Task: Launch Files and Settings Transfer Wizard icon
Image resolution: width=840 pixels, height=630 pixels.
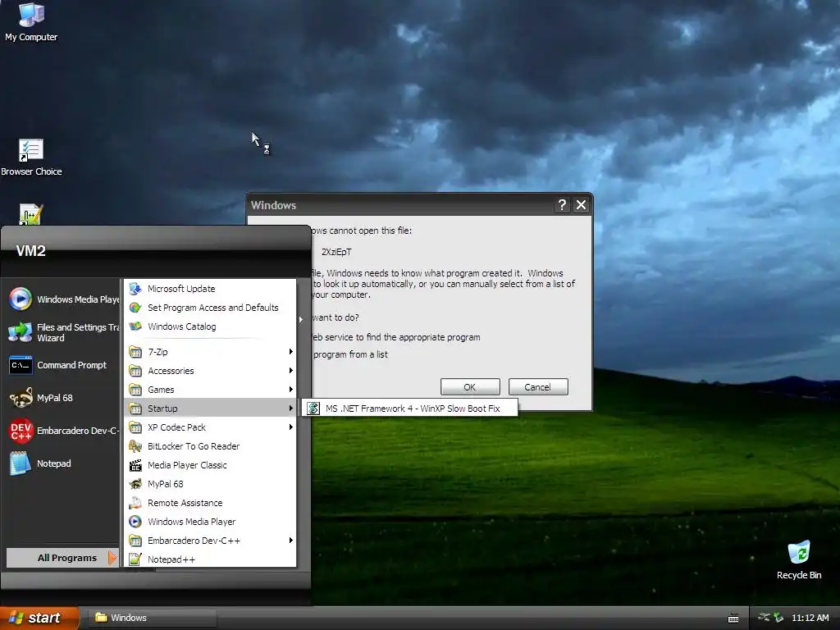Action: pyautogui.click(x=21, y=332)
